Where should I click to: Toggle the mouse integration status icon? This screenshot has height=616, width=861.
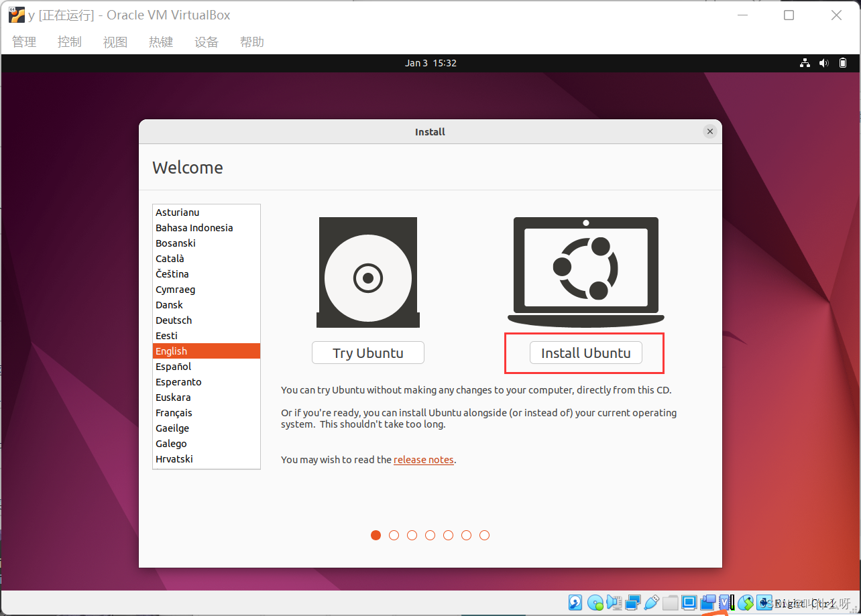pyautogui.click(x=746, y=603)
